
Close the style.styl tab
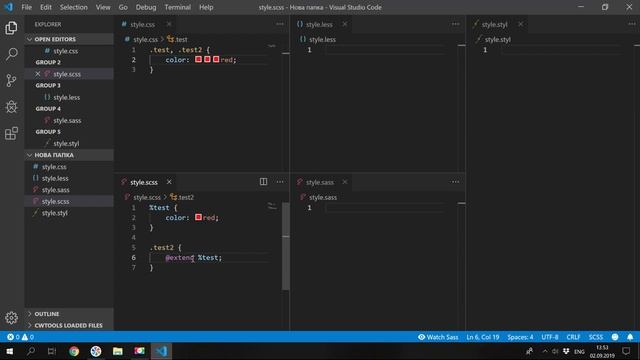520,24
